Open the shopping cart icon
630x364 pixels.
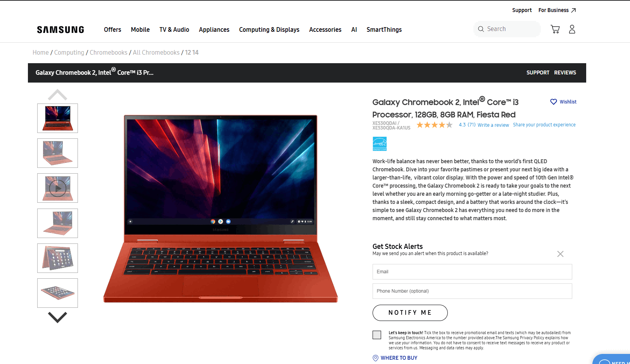coord(555,29)
